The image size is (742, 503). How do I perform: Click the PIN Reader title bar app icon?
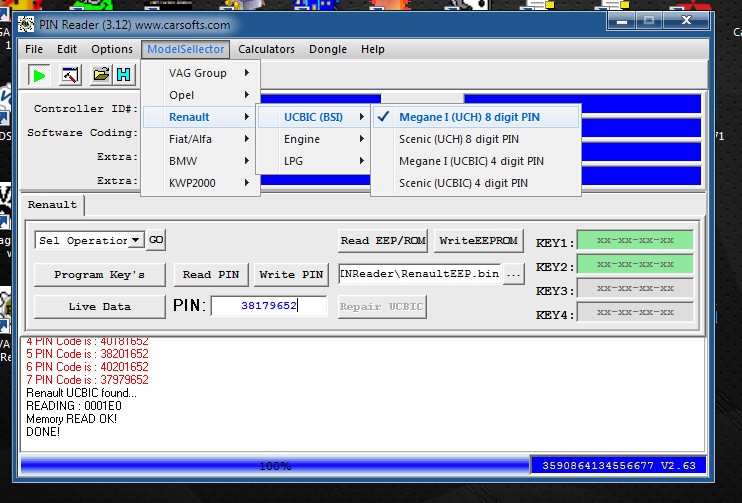(x=26, y=24)
